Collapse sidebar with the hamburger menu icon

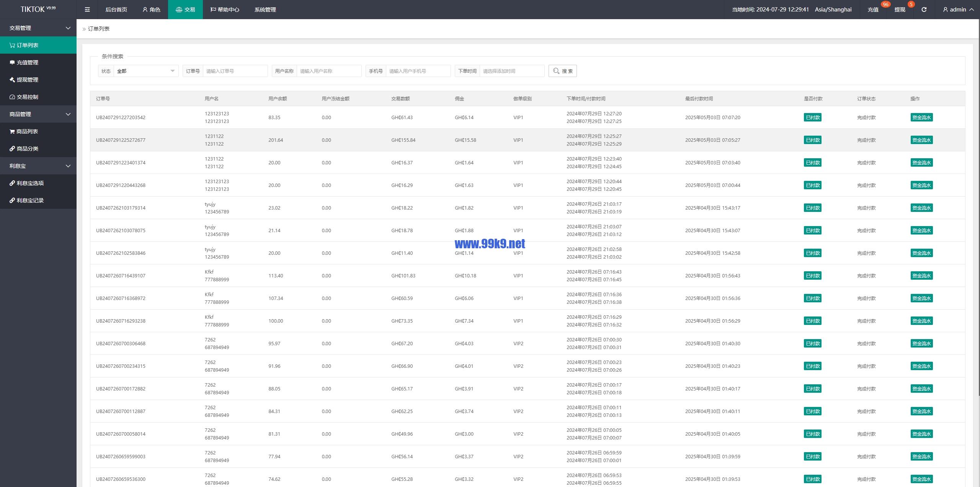click(87, 10)
